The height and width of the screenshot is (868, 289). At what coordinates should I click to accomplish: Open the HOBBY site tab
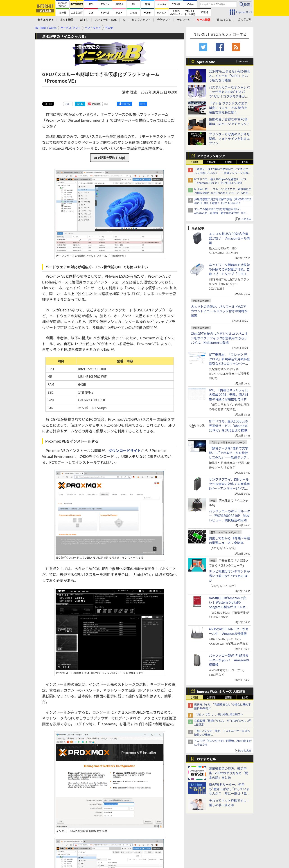click(148, 12)
